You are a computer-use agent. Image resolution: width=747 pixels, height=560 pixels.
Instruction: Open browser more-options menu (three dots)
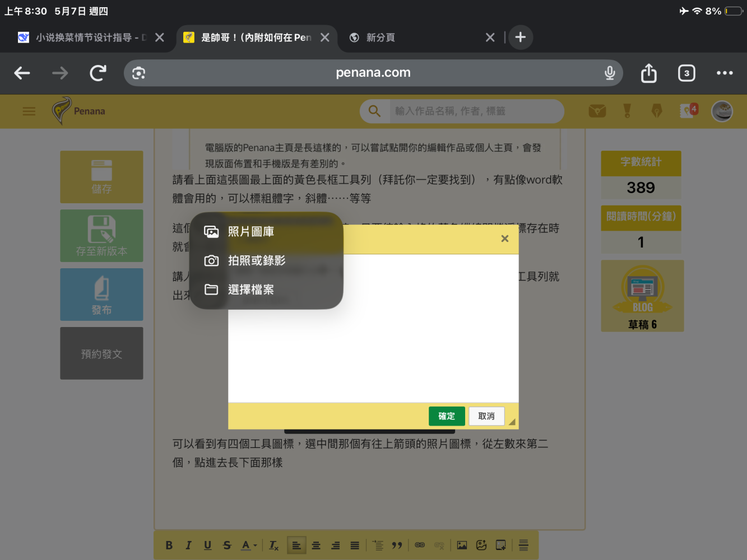coord(725,73)
